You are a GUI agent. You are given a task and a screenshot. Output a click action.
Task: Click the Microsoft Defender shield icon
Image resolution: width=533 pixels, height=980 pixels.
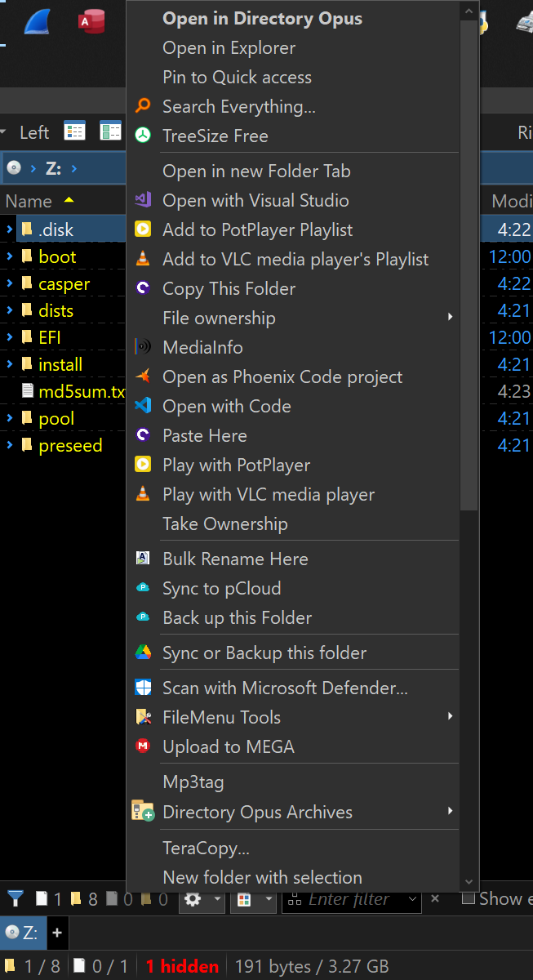click(x=143, y=688)
